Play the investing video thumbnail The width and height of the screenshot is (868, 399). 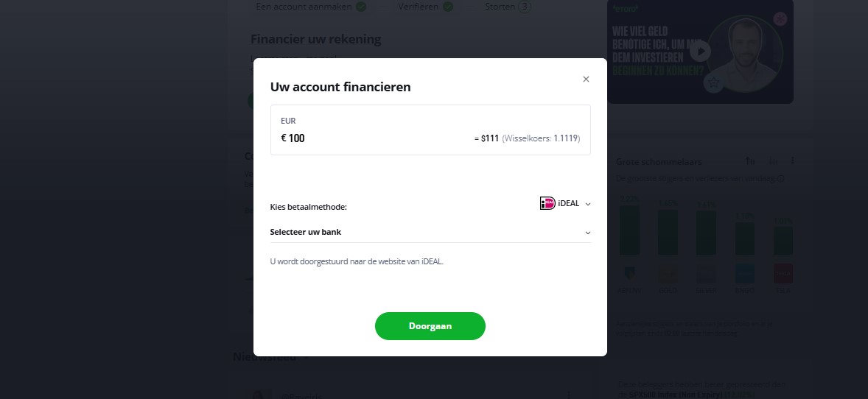click(x=701, y=51)
